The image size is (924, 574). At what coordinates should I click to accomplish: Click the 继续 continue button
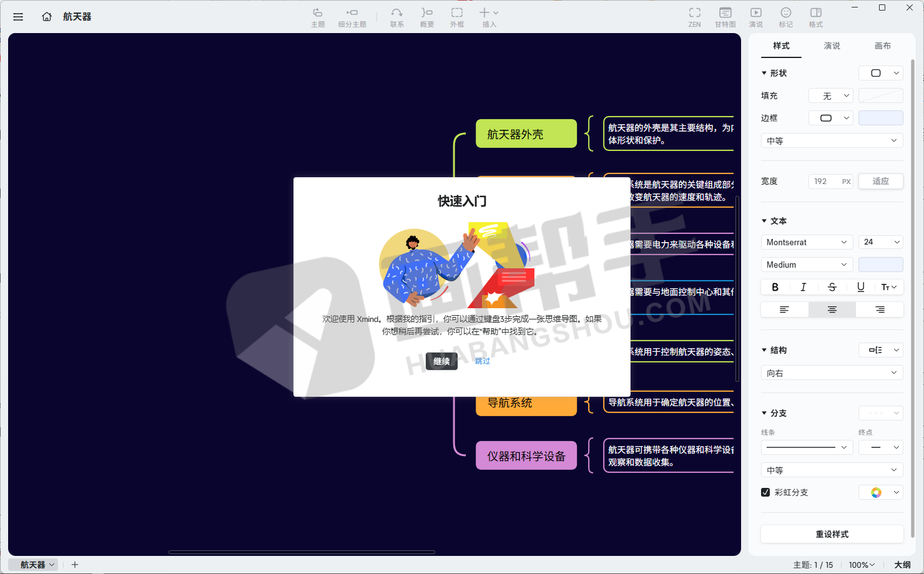[x=441, y=361]
